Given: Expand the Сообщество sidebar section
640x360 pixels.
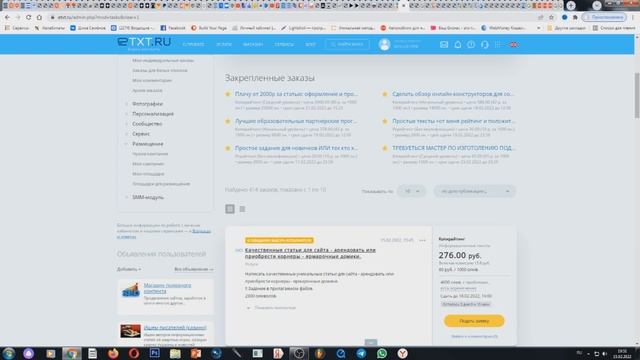Looking at the screenshot, I should pyautogui.click(x=147, y=124).
